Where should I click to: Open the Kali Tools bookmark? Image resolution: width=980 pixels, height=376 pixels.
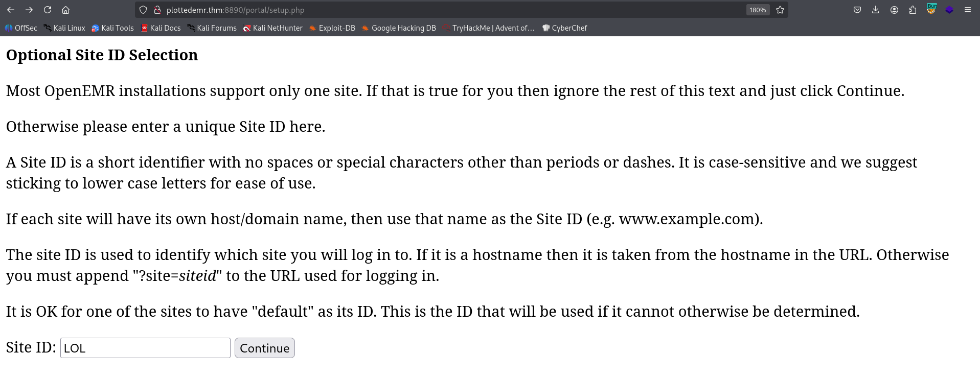coord(112,28)
